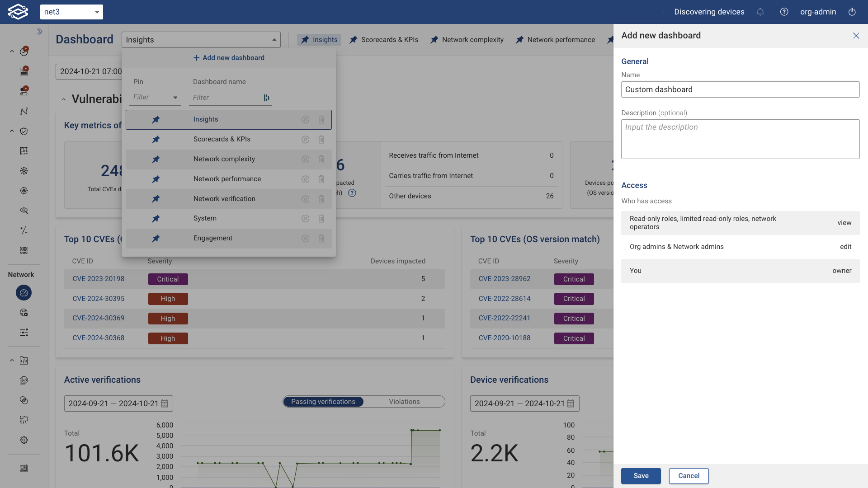Image resolution: width=868 pixels, height=488 pixels.
Task: Toggle pin for Network verification dashboard
Action: 156,199
